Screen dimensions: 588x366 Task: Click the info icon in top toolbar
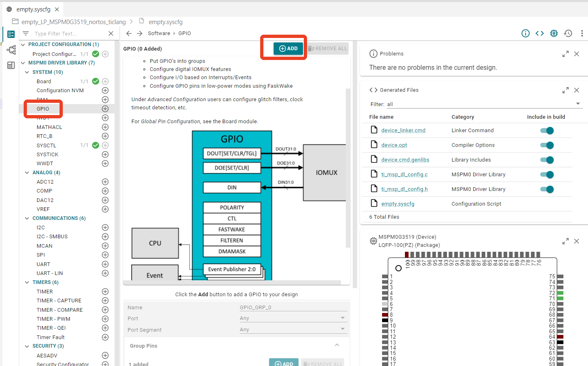tap(526, 33)
